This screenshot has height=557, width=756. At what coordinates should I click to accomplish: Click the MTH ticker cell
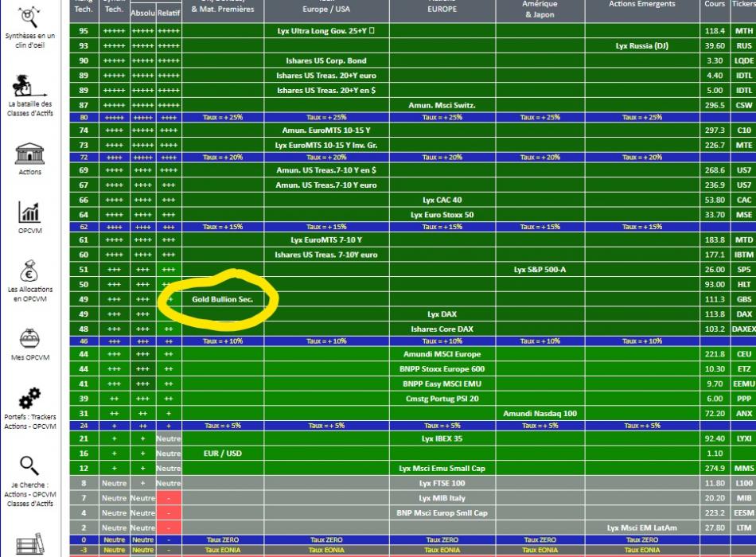[x=743, y=31]
